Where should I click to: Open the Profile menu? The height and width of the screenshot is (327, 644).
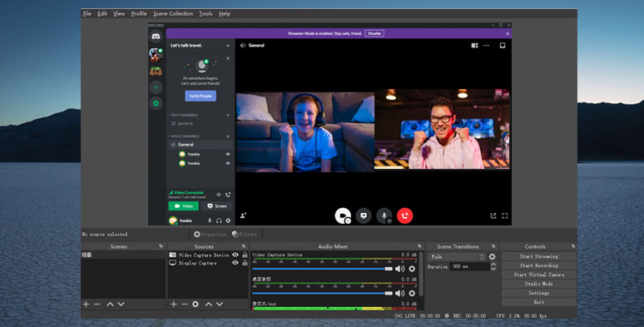[x=139, y=13]
